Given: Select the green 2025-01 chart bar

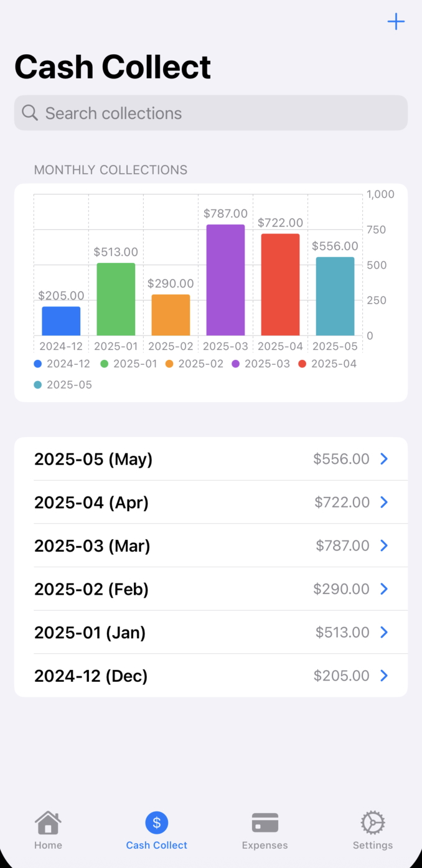Looking at the screenshot, I should 116,300.
